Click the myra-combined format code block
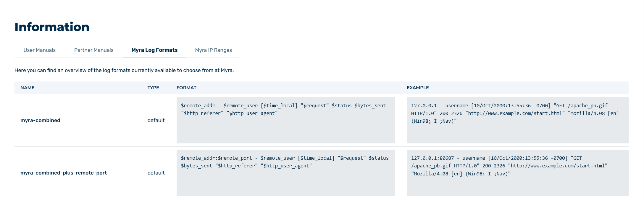 (x=286, y=120)
